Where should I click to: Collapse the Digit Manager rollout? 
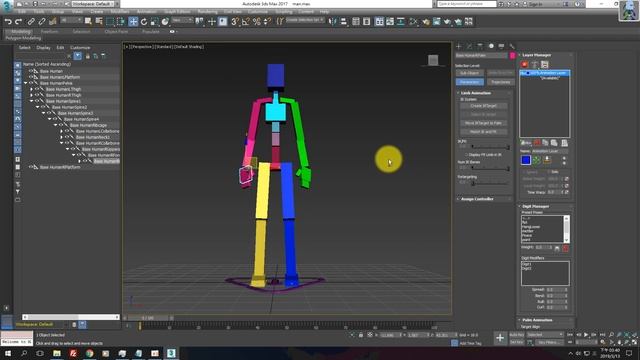click(535, 207)
